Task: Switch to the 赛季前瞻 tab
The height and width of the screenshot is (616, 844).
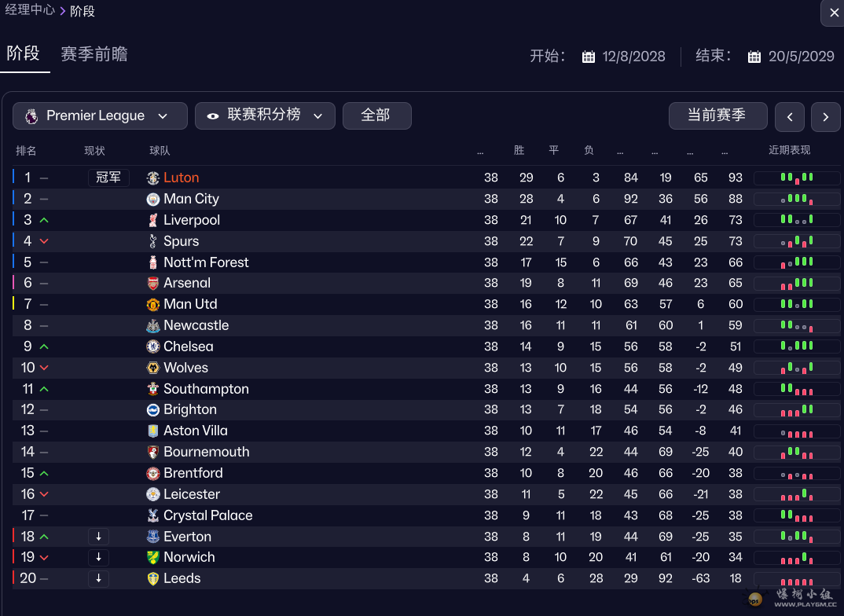Action: (x=94, y=54)
